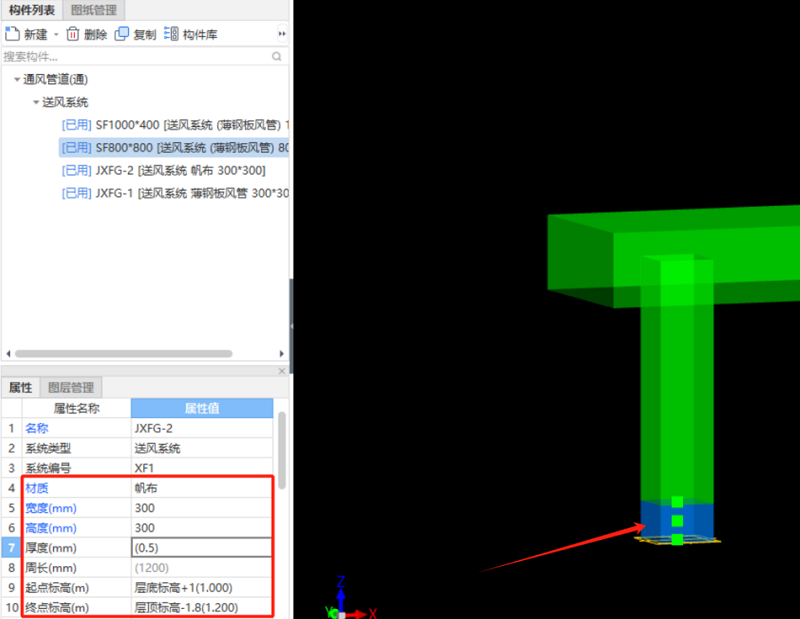The image size is (800, 619).
Task: Click the 复制 copy button
Action: tap(135, 34)
